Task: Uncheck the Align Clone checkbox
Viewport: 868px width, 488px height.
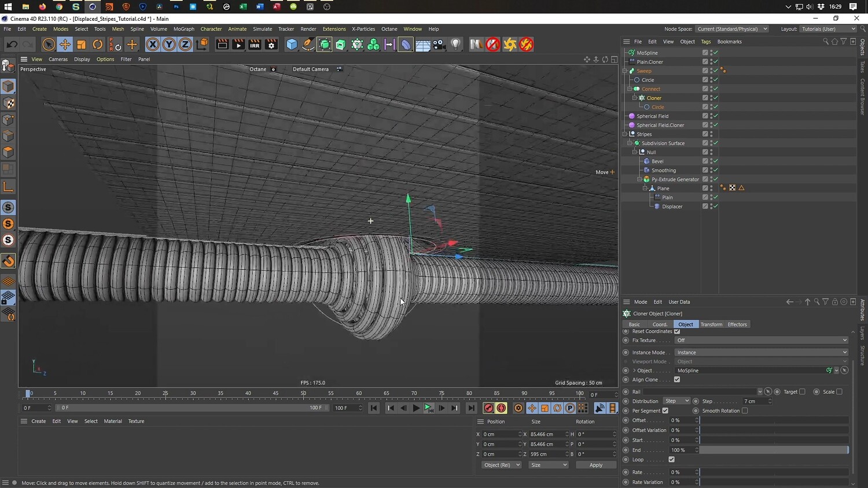Action: pyautogui.click(x=677, y=380)
